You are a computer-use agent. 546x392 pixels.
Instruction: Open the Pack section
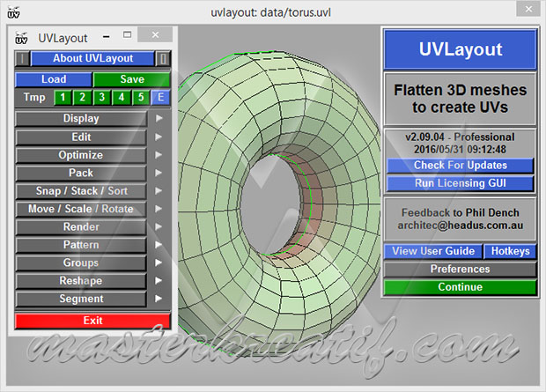[x=81, y=173]
